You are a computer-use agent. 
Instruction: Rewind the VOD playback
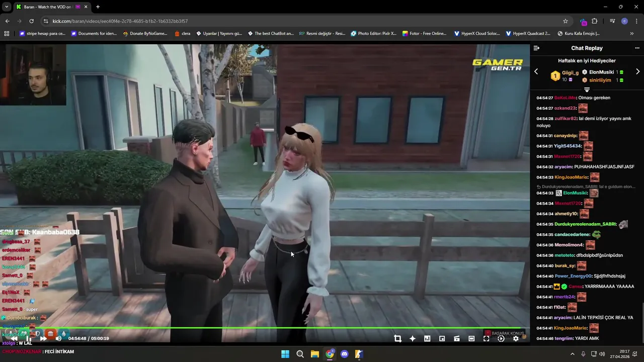15,338
